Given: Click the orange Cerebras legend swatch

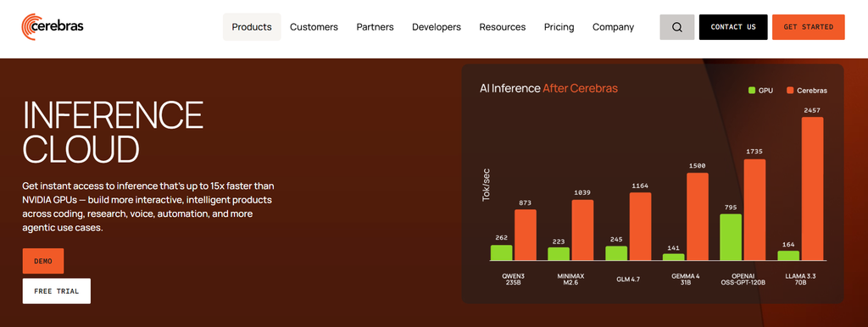Looking at the screenshot, I should point(791,90).
